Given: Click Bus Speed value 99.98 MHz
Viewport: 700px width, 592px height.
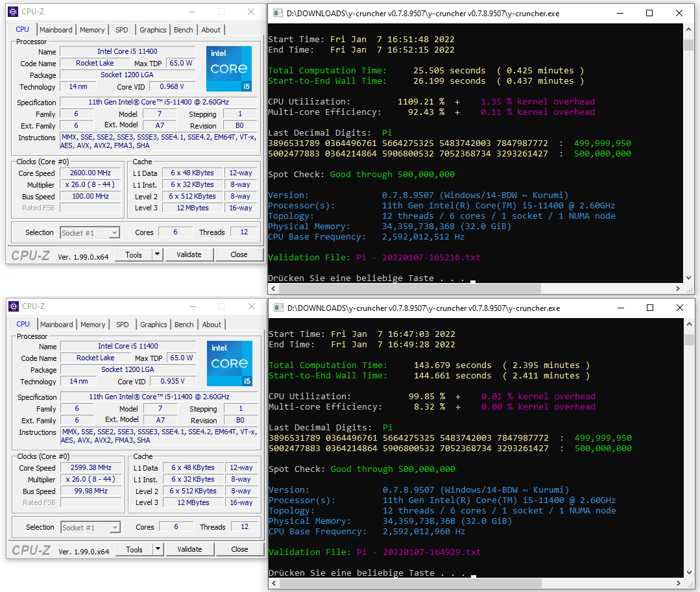Looking at the screenshot, I should coord(91,491).
